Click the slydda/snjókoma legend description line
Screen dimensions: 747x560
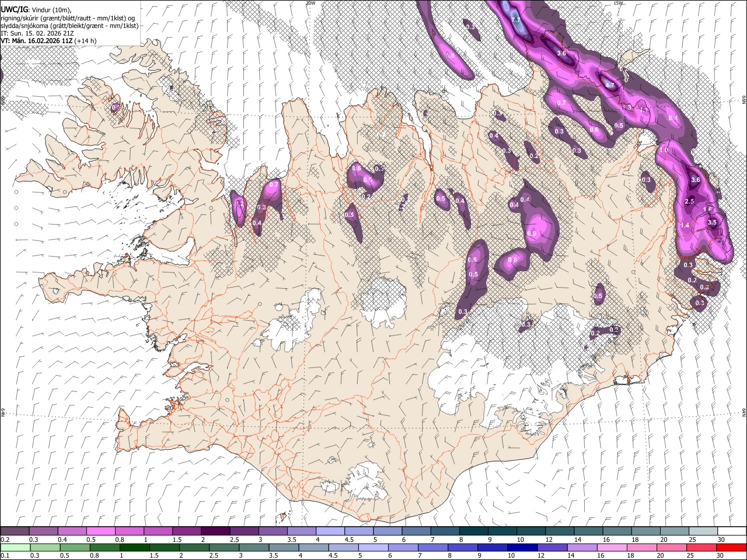(x=69, y=26)
